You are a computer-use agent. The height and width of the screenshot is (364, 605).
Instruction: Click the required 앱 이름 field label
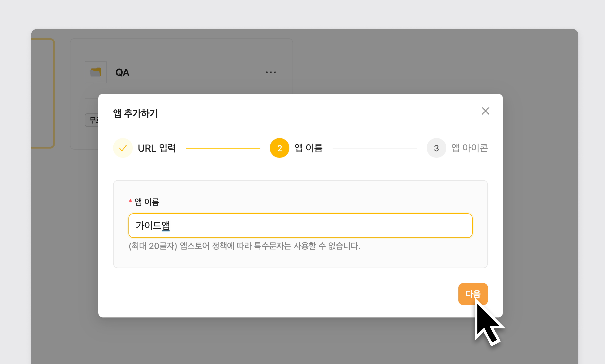pos(147,202)
